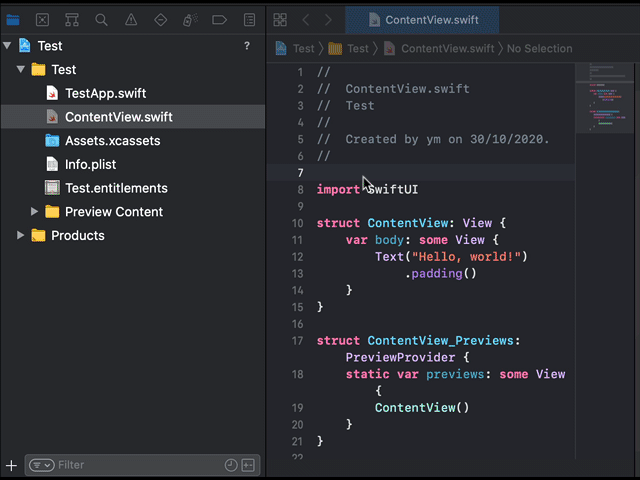
Task: Click Test folder in jump bar
Action: [x=349, y=48]
